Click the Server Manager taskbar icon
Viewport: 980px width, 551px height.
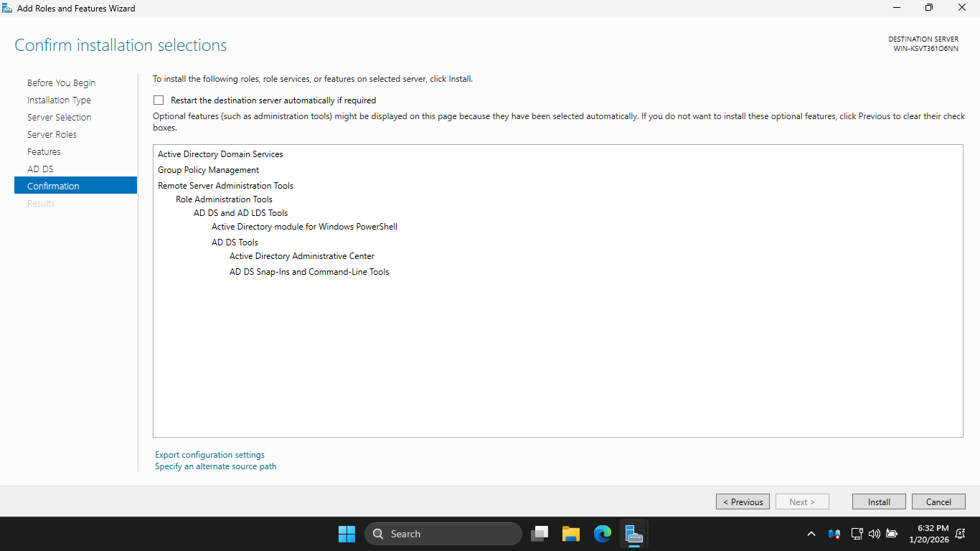click(633, 534)
